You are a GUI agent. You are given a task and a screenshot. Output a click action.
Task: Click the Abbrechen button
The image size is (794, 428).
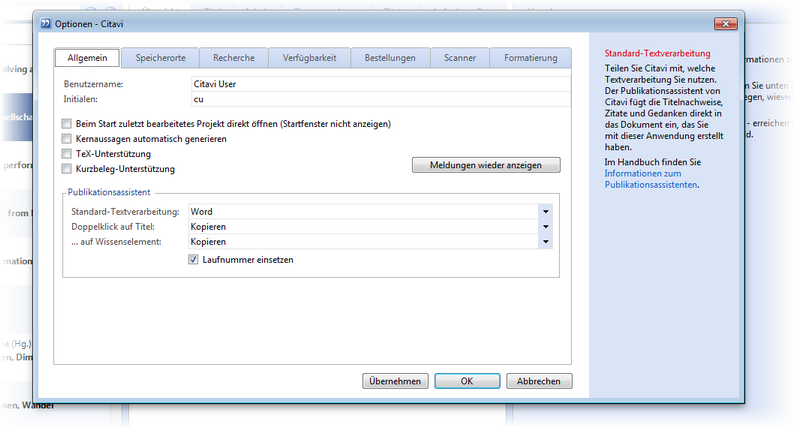[x=539, y=381]
